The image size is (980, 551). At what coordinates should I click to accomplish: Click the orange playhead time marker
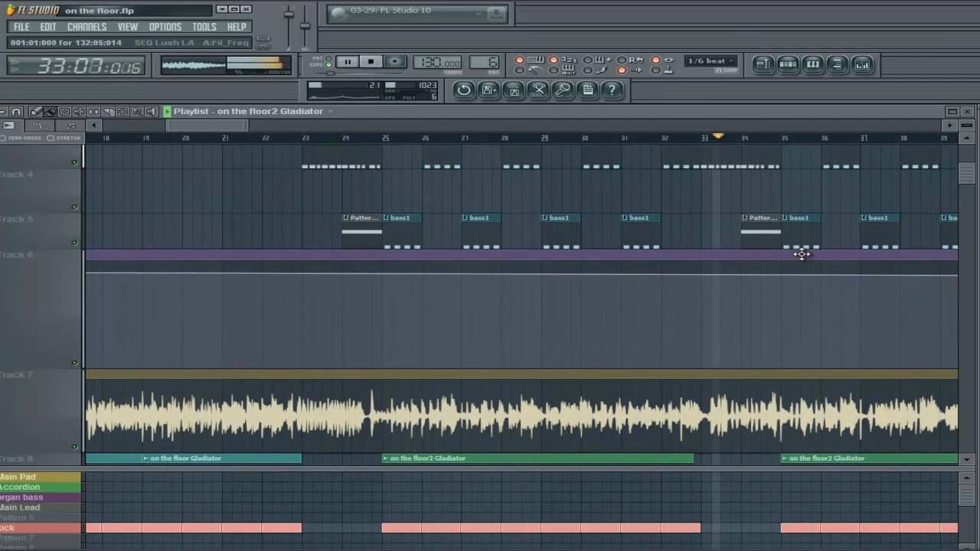click(x=717, y=136)
